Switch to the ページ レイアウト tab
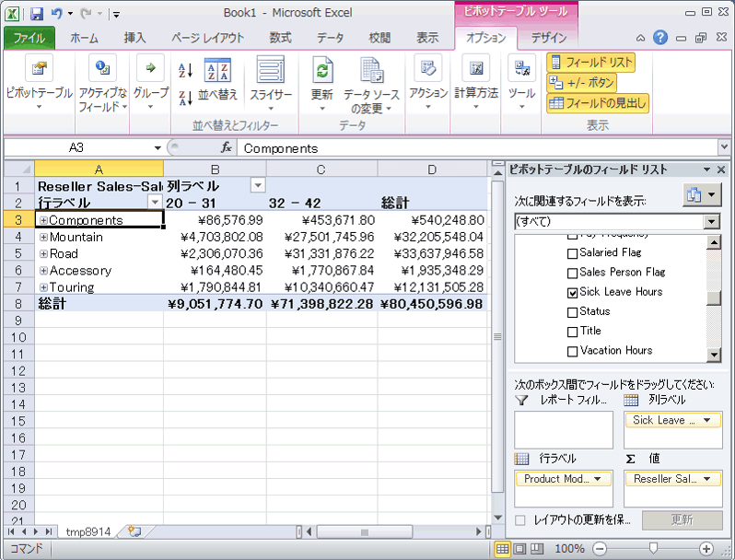The image size is (735, 560). 207,38
